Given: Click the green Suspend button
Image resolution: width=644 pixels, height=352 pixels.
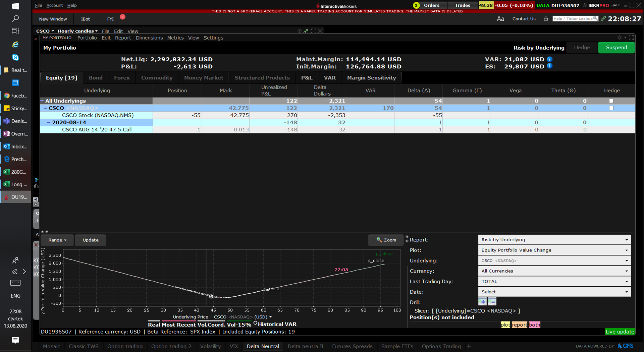Looking at the screenshot, I should click(616, 48).
